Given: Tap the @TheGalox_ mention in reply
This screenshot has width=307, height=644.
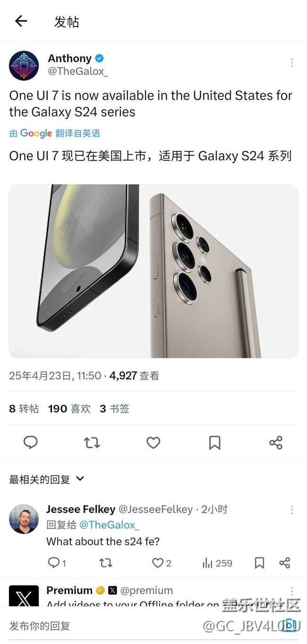Looking at the screenshot, I should tap(109, 525).
